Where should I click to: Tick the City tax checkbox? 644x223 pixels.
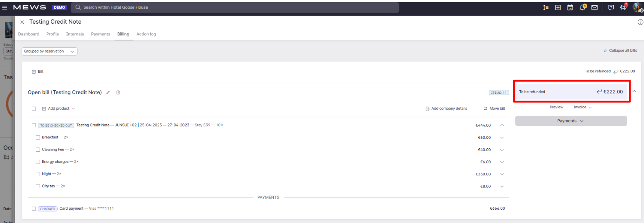(x=38, y=186)
